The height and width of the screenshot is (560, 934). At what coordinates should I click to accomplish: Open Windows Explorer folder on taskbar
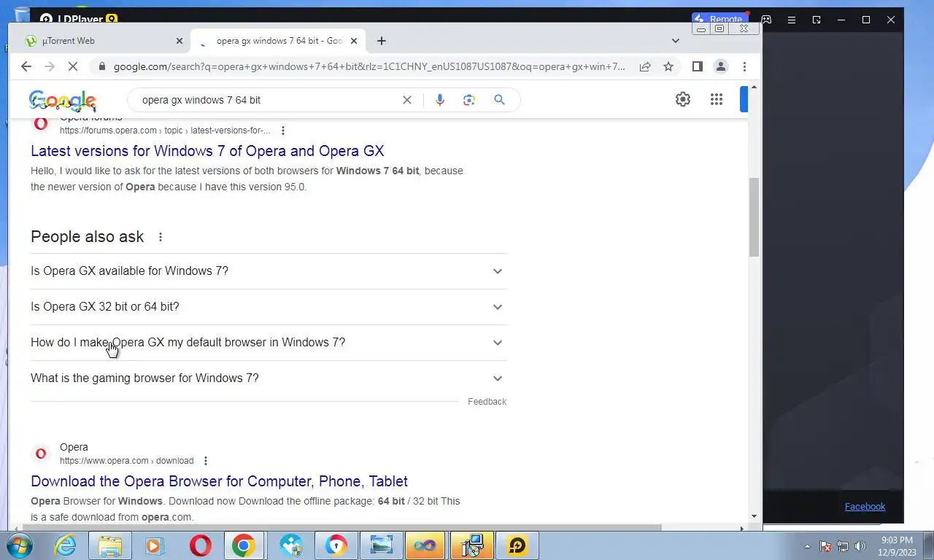pos(110,545)
